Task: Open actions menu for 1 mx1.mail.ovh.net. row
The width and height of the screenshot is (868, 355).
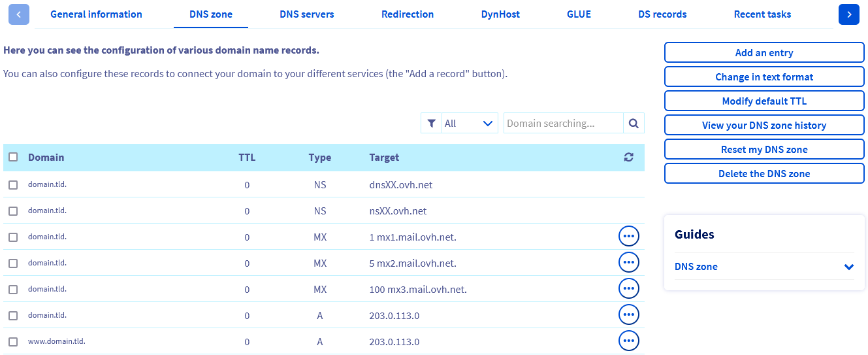Action: (629, 236)
